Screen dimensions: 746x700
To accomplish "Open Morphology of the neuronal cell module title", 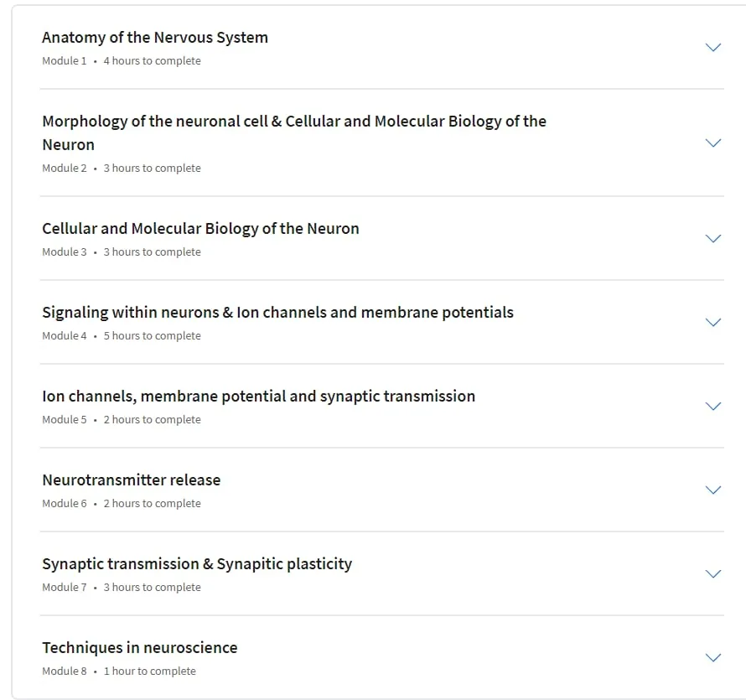I will coord(294,132).
